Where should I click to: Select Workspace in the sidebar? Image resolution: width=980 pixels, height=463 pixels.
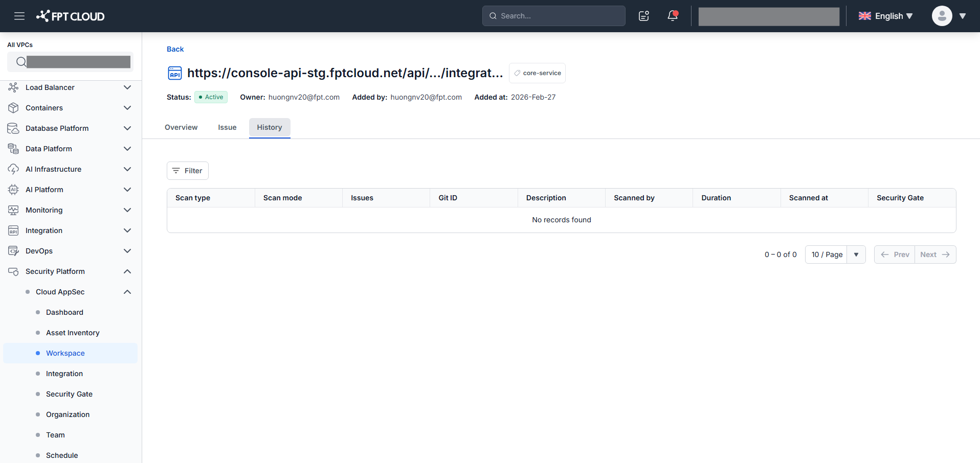[71, 353]
